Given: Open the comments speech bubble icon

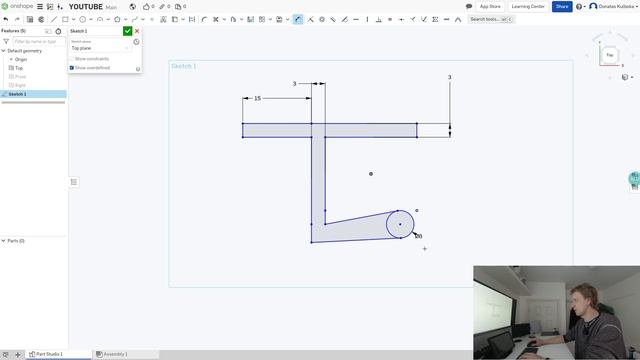Looking at the screenshot, I should coord(469,7).
